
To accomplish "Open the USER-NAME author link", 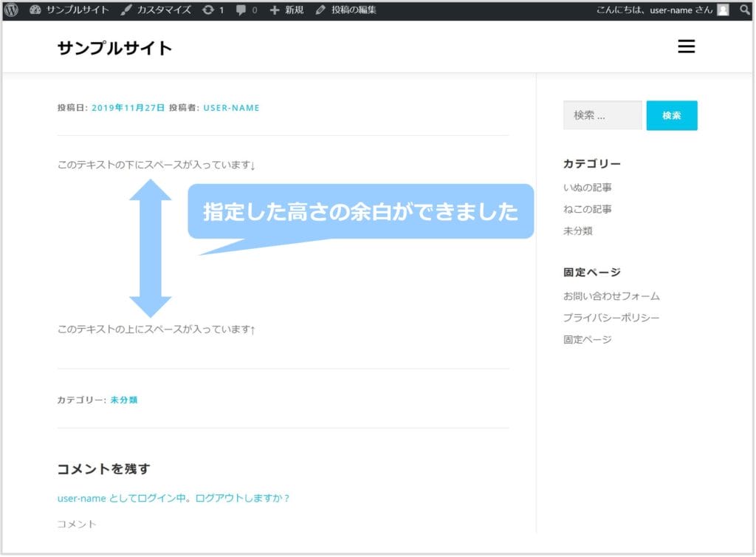I will 231,108.
